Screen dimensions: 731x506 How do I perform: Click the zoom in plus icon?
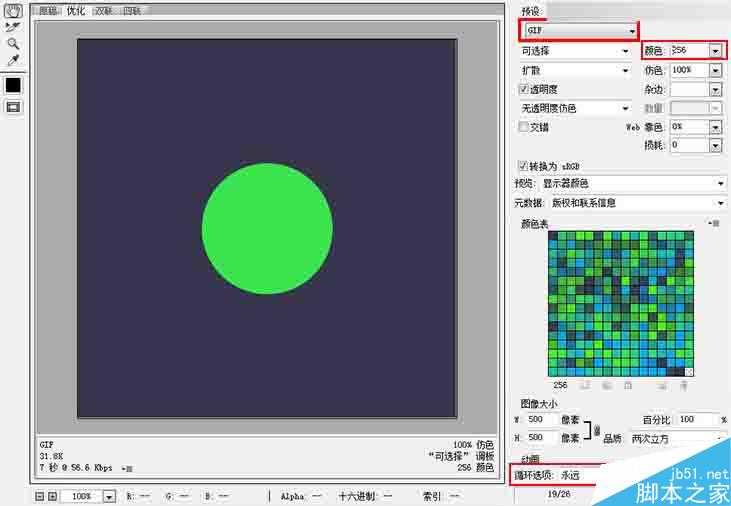tap(52, 496)
